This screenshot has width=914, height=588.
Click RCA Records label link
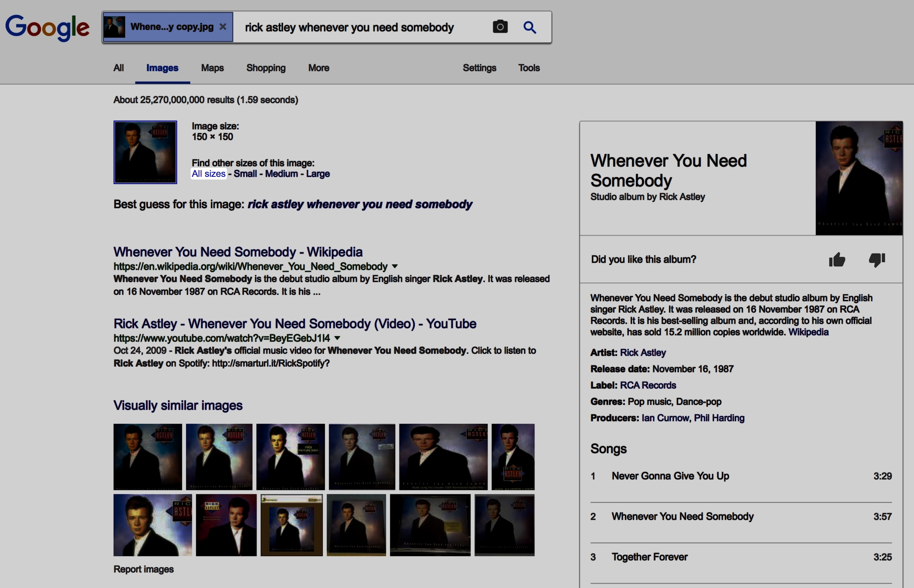coord(648,385)
